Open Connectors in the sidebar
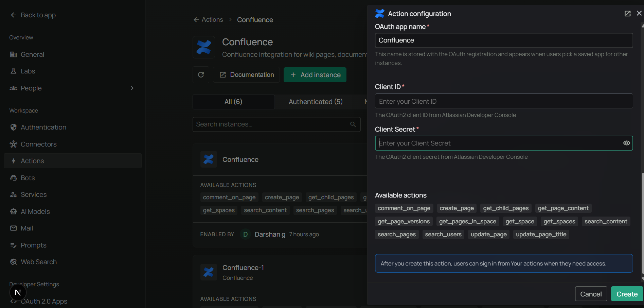The width and height of the screenshot is (644, 308). [x=73, y=144]
